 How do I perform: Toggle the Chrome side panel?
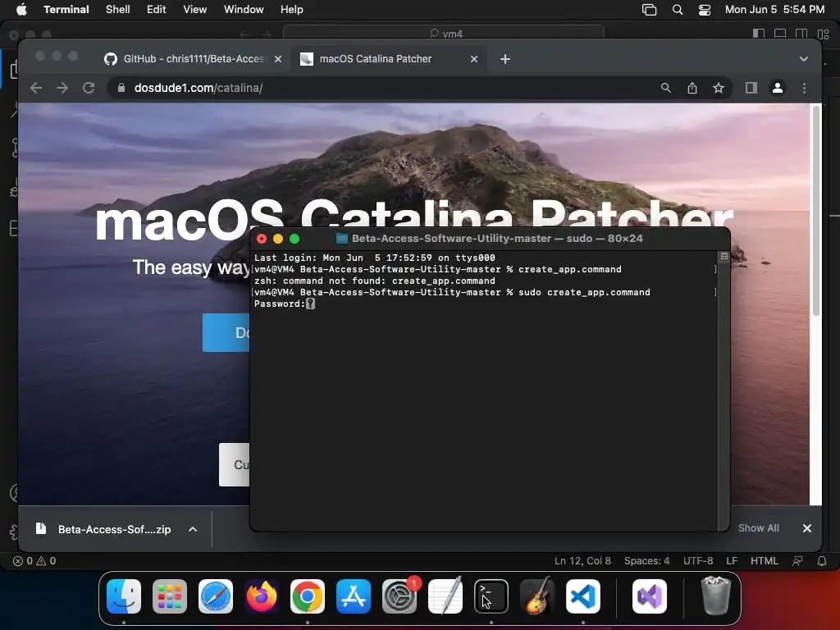[x=751, y=88]
